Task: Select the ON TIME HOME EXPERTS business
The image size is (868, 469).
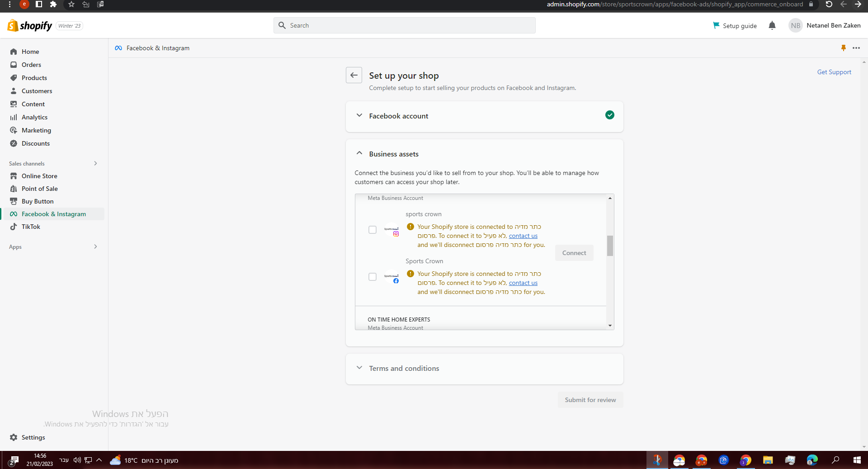Action: (x=399, y=319)
